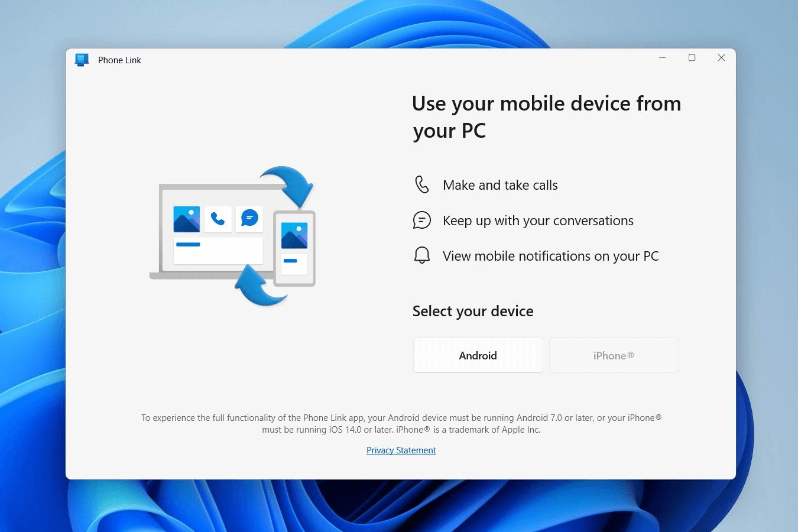Image resolution: width=798 pixels, height=532 pixels.
Task: Click "View mobile notifications on your PC" text
Action: [x=550, y=256]
